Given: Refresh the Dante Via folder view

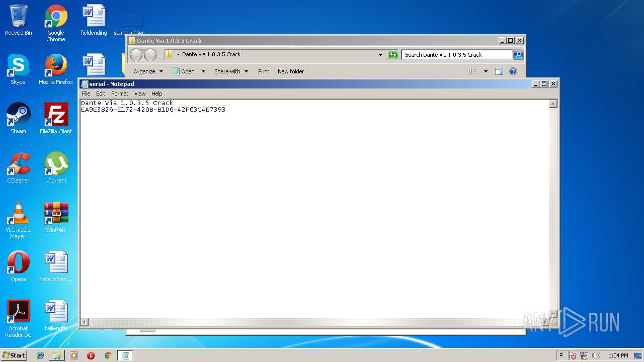Looking at the screenshot, I should click(393, 55).
